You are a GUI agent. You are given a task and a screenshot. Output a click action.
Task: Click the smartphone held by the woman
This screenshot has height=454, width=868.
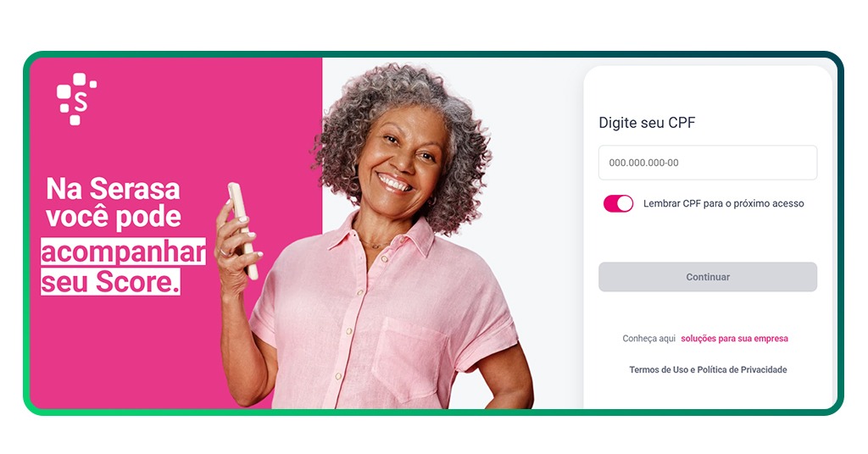click(243, 230)
